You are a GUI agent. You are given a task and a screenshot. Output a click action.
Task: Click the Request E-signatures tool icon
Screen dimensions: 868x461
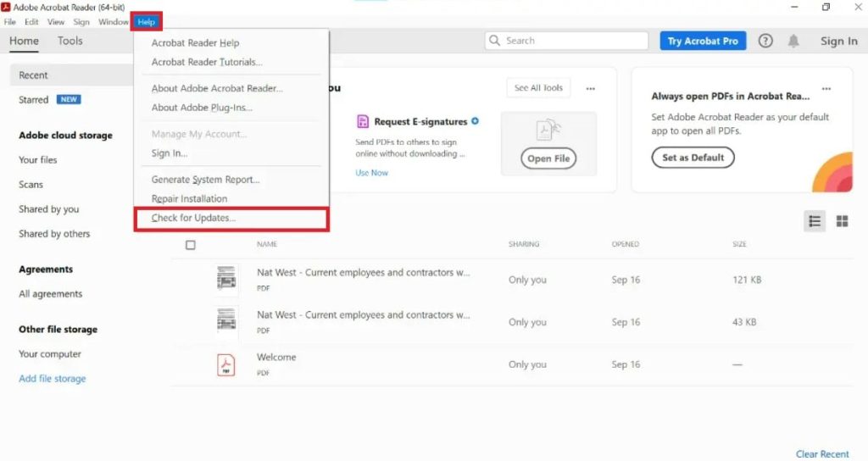(363, 122)
